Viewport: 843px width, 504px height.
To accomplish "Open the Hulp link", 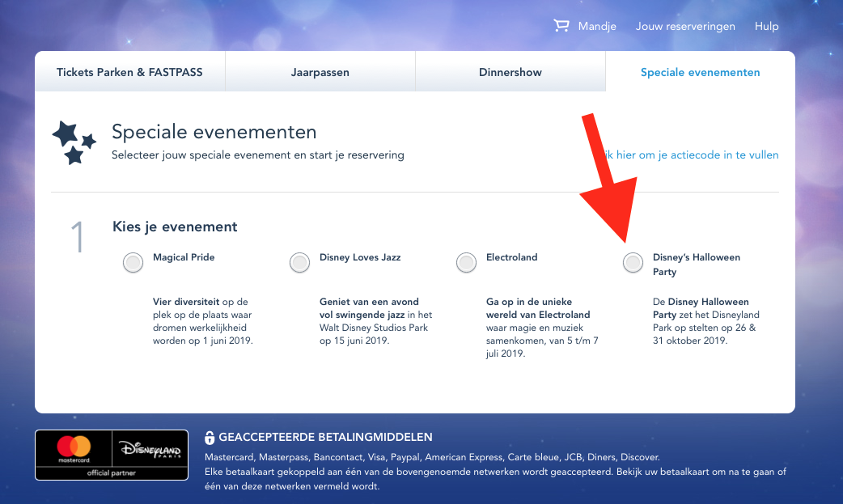I will point(766,26).
